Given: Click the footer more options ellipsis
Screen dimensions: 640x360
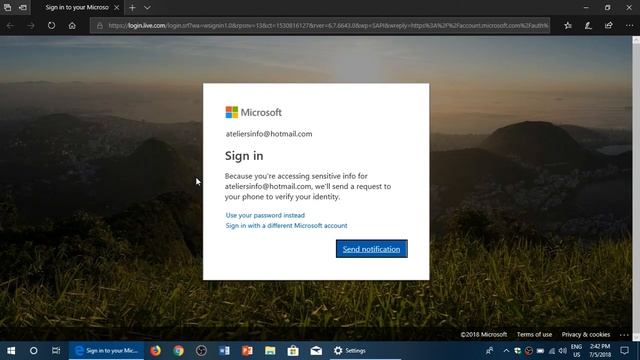Looking at the screenshot, I should click(624, 335).
